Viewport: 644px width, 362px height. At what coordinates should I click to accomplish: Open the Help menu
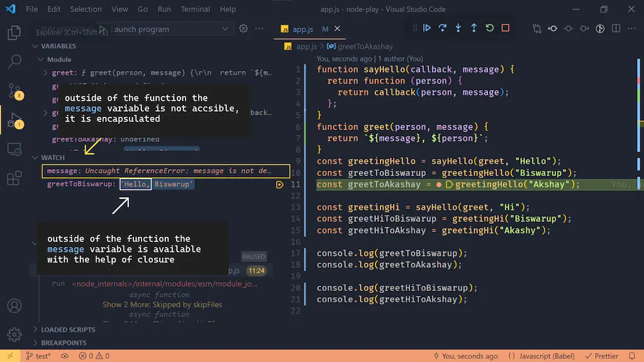coord(228,9)
